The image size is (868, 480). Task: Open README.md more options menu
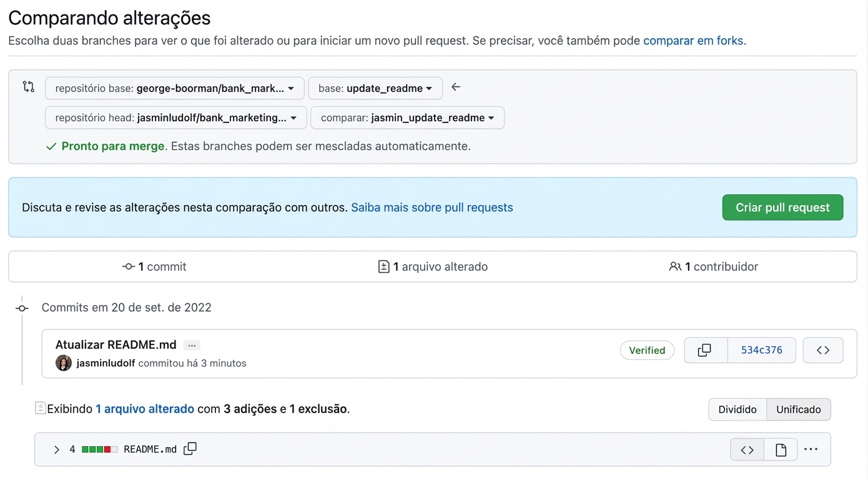[811, 449]
